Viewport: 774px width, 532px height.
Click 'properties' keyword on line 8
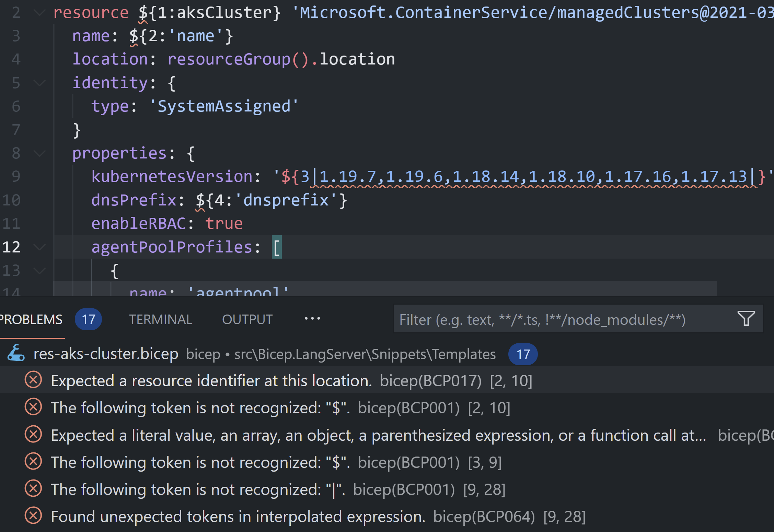[120, 153]
